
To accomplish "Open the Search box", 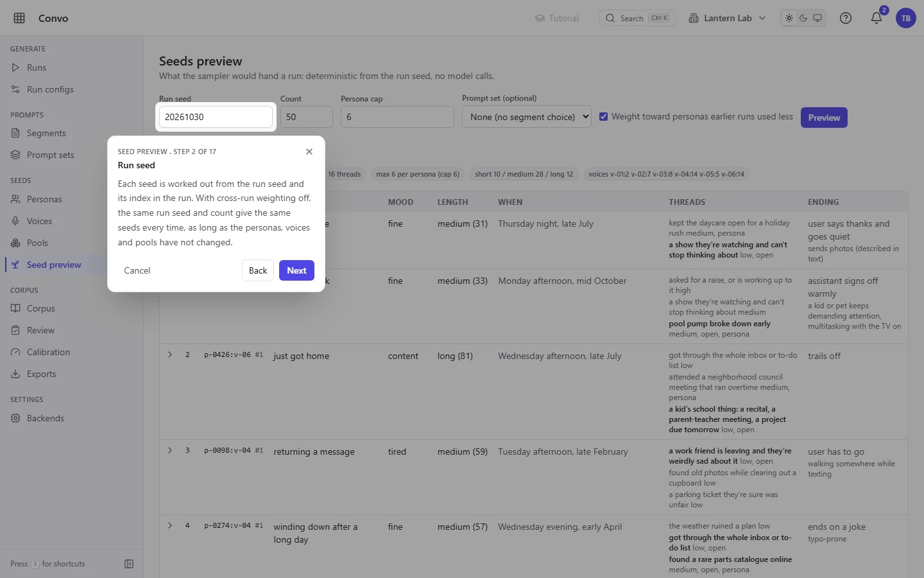I will tap(638, 18).
